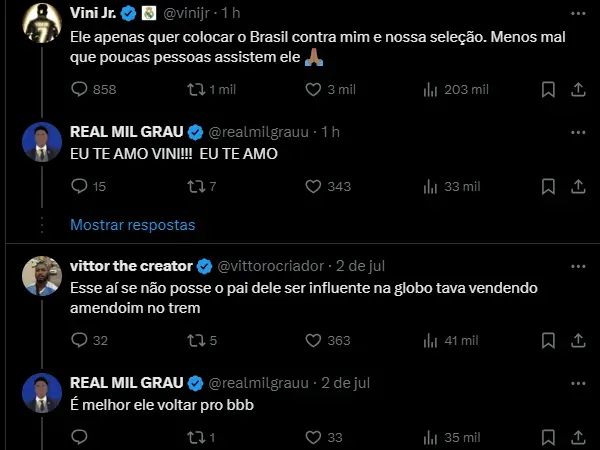The height and width of the screenshot is (450, 600).
Task: Open vittor the creator's profile picture
Action: pyautogui.click(x=42, y=276)
